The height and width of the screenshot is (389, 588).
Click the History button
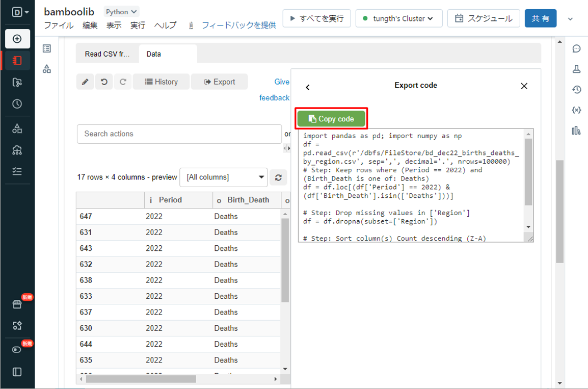pyautogui.click(x=161, y=82)
